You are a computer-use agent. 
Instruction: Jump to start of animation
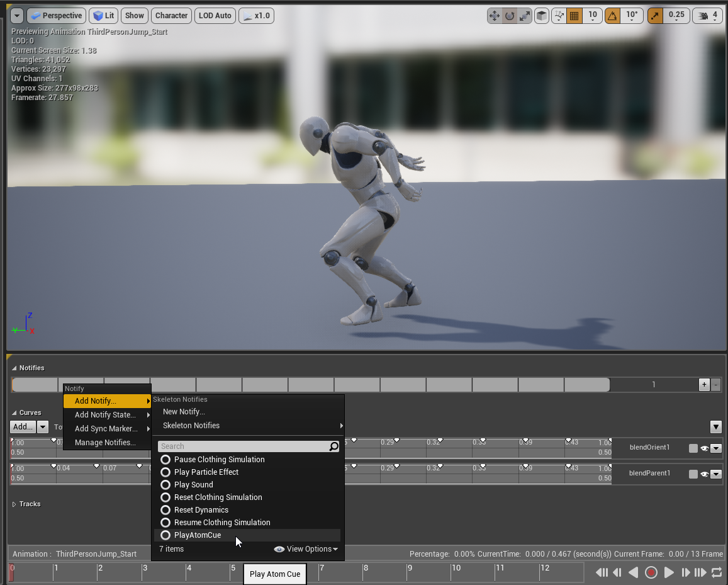coord(602,572)
